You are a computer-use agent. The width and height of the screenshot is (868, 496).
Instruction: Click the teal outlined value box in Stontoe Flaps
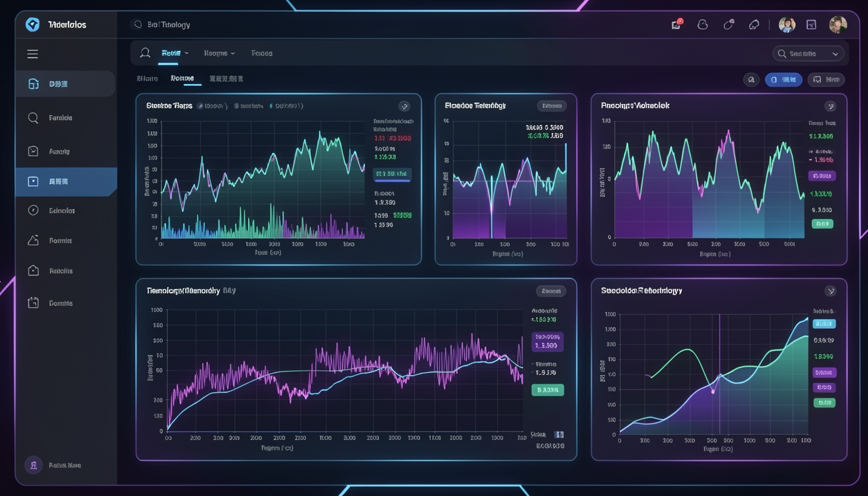point(393,174)
